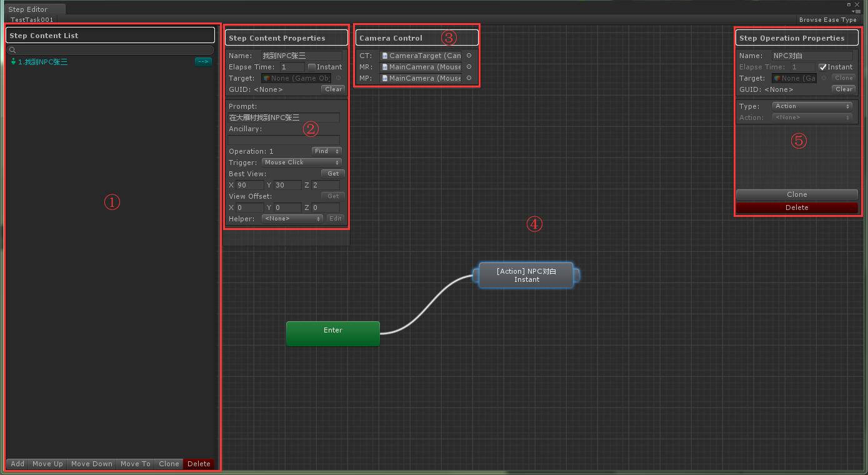
Task: Open the Type Action dropdown
Action: pos(812,106)
